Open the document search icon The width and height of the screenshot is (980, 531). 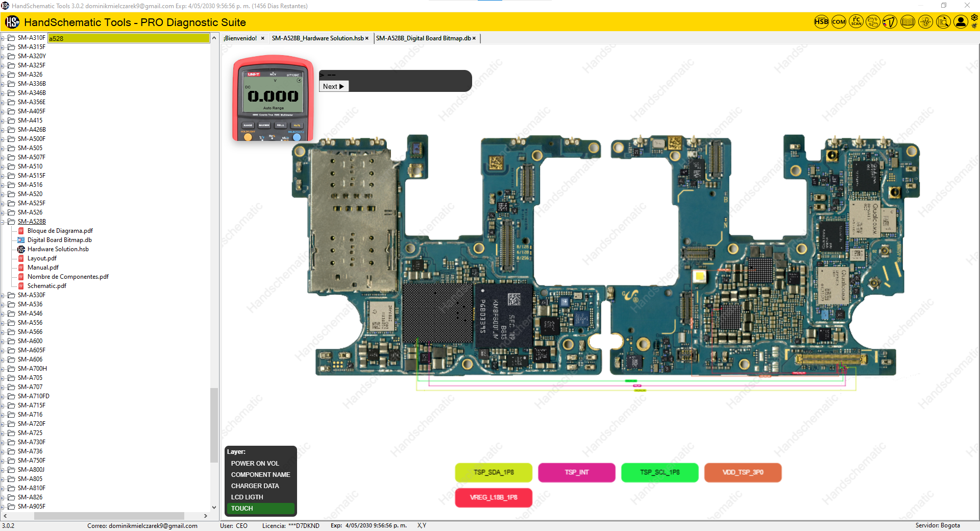[x=943, y=22]
